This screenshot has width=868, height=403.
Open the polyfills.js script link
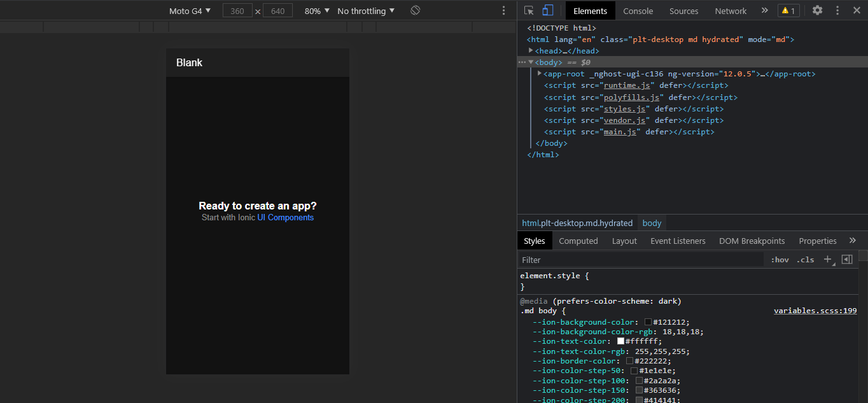pos(631,97)
